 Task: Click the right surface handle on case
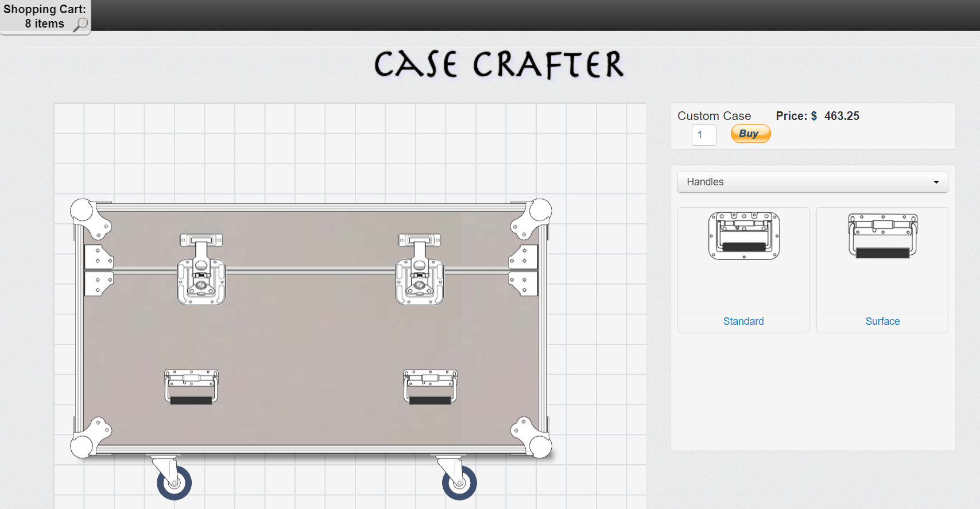point(430,387)
